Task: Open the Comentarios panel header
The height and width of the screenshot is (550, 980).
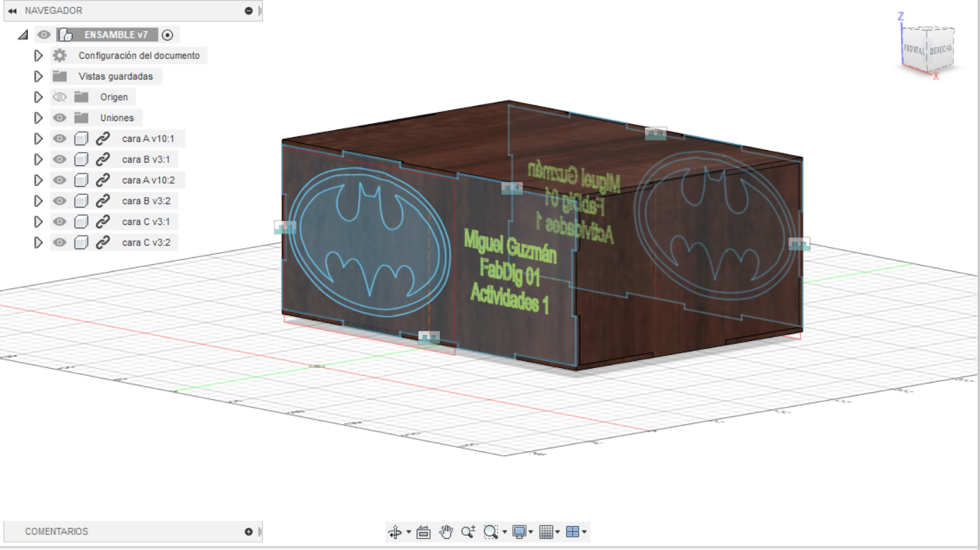Action: tap(133, 531)
